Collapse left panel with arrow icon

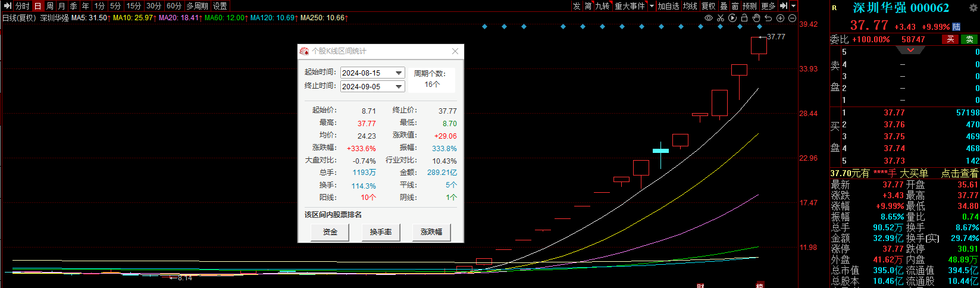(x=7, y=6)
